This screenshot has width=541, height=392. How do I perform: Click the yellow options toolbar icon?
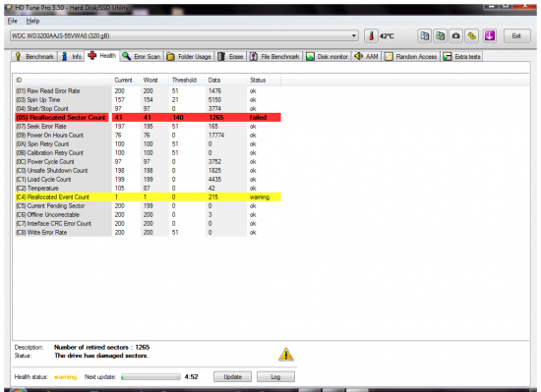pos(472,35)
